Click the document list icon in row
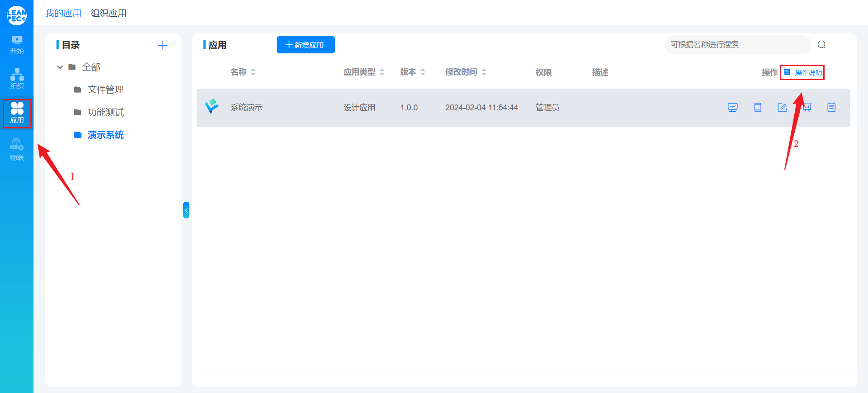This screenshot has height=393, width=868. (x=831, y=107)
